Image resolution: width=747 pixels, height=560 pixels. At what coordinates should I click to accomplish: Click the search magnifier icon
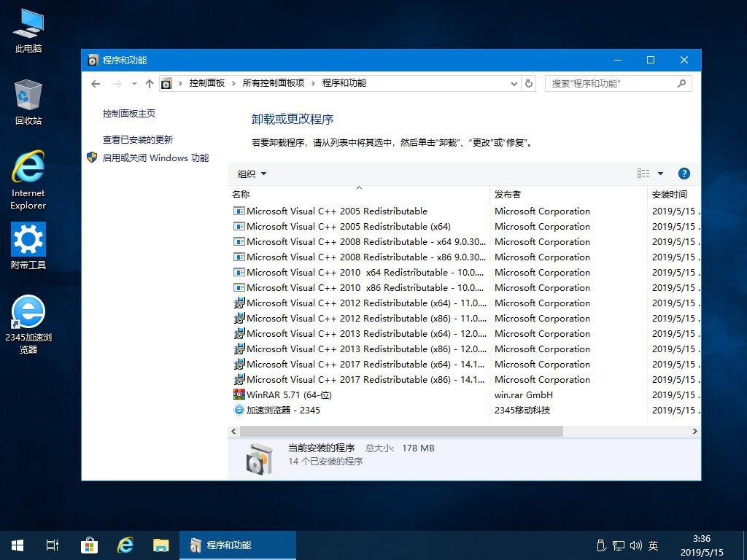[x=682, y=84]
